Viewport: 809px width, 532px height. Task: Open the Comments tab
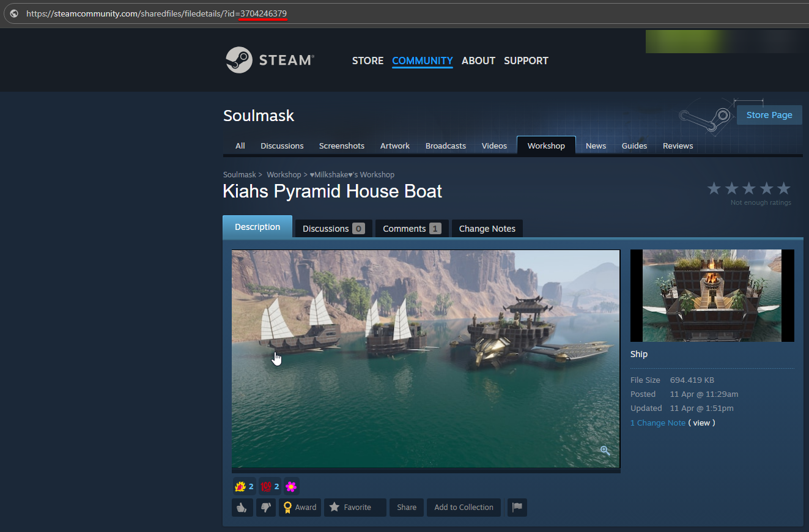pos(411,229)
